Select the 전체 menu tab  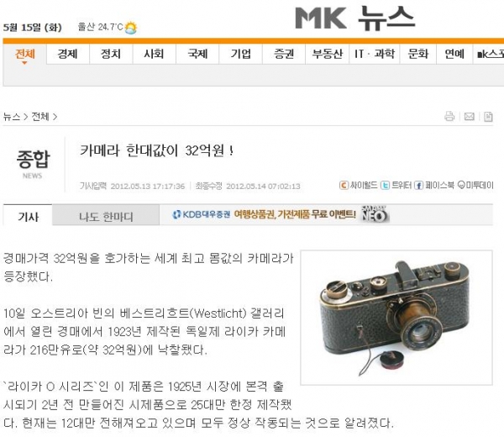[24, 54]
